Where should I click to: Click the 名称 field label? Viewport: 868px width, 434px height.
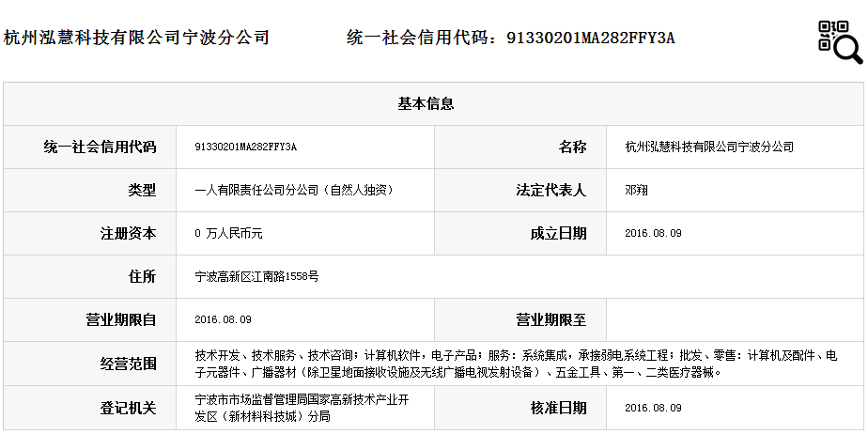tap(572, 147)
